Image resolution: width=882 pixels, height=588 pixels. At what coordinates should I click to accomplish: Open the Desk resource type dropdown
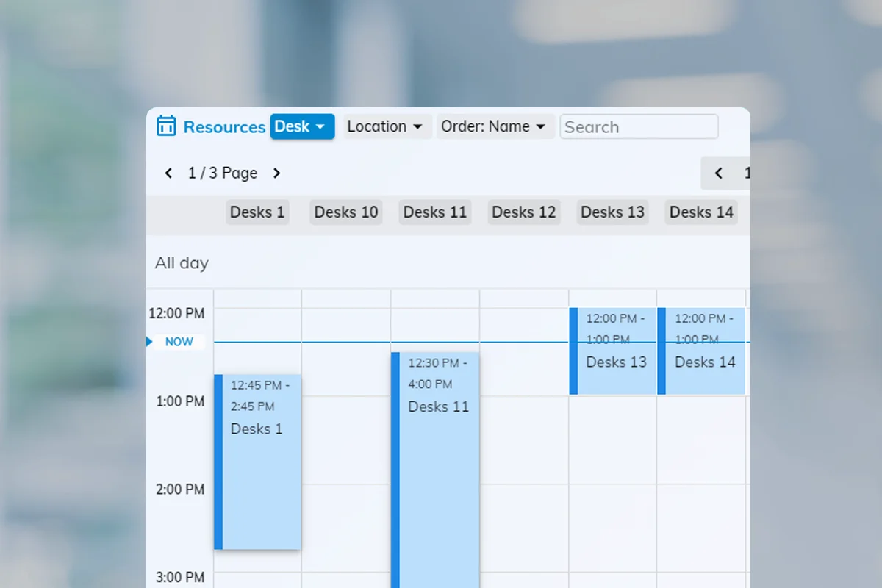(x=302, y=126)
